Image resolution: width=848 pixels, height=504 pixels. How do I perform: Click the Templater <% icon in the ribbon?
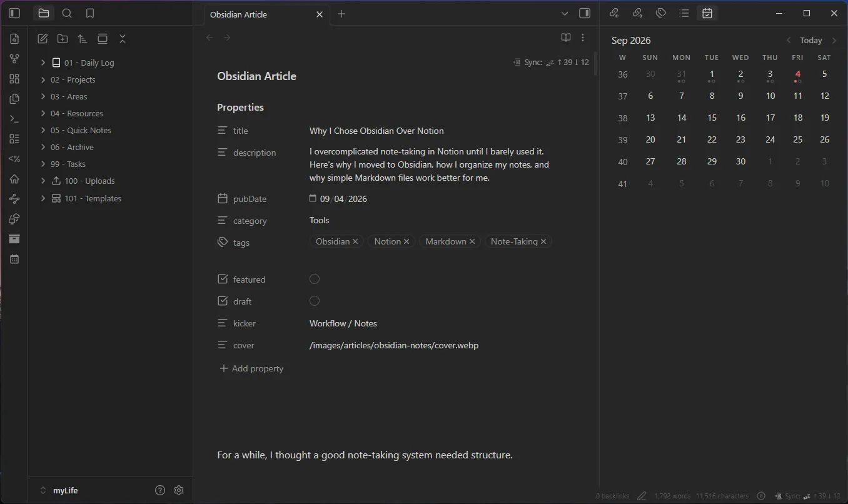tap(14, 159)
